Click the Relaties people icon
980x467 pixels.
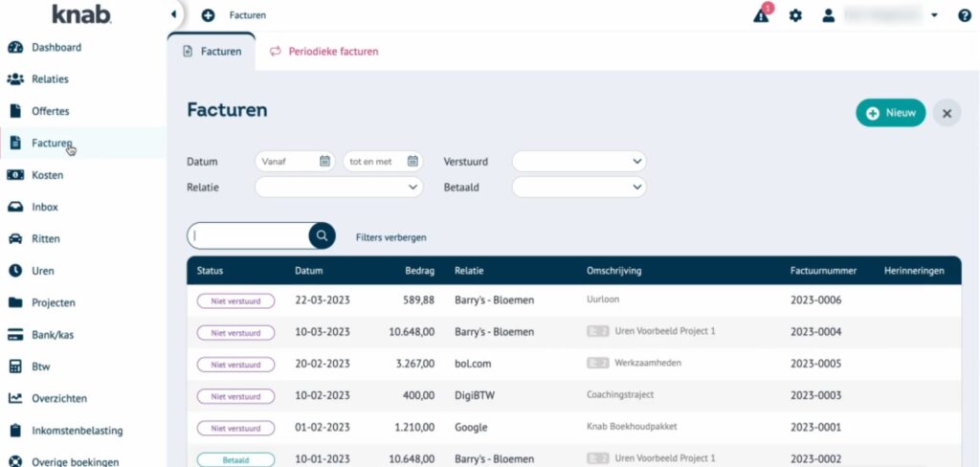click(x=15, y=79)
